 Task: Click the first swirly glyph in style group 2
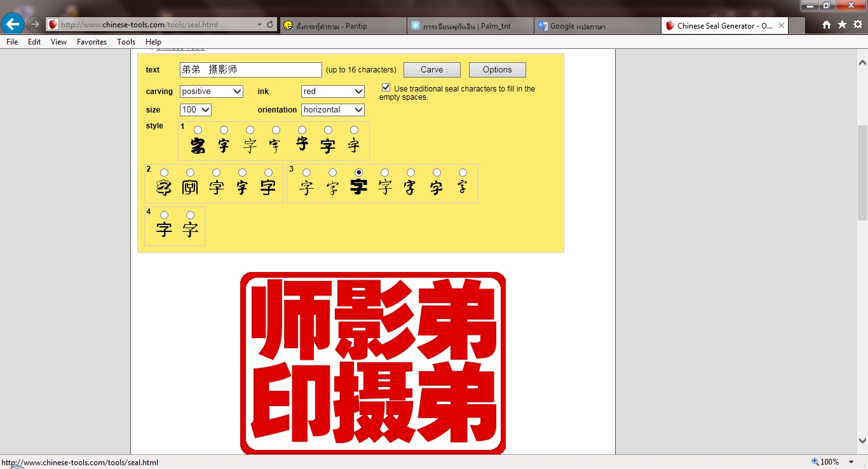164,187
